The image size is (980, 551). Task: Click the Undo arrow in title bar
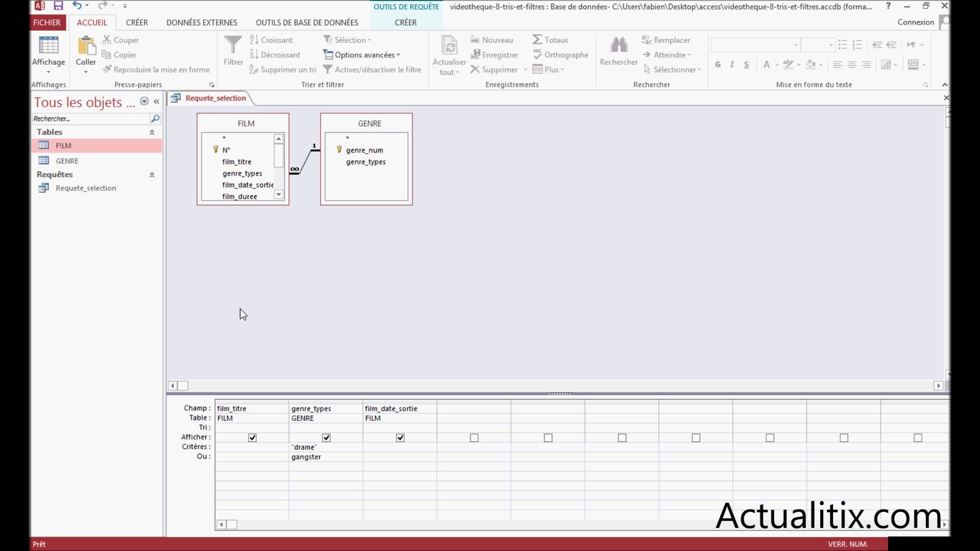coord(77,6)
